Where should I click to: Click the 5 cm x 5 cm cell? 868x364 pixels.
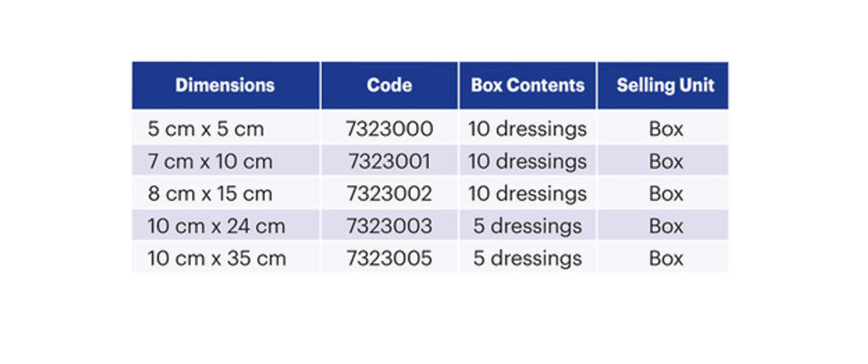(205, 129)
